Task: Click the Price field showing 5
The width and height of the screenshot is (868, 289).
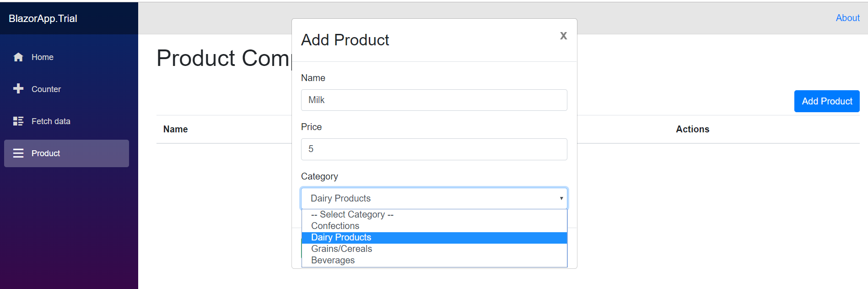Action: [x=434, y=149]
